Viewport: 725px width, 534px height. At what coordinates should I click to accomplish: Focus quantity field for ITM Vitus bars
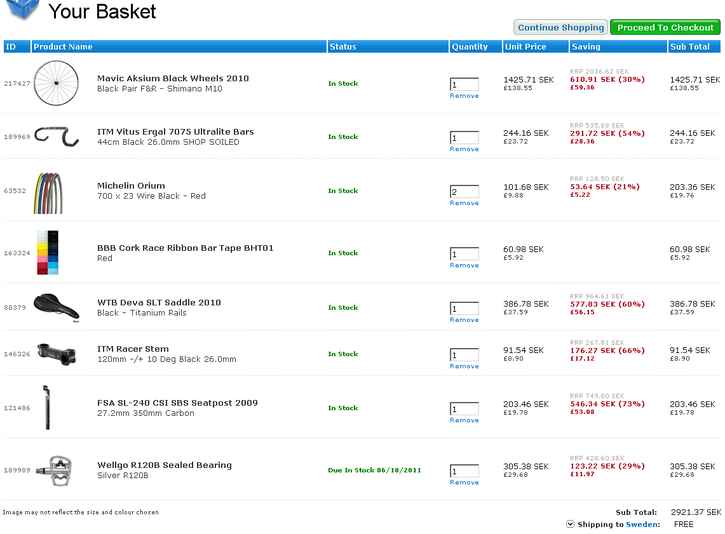point(464,137)
